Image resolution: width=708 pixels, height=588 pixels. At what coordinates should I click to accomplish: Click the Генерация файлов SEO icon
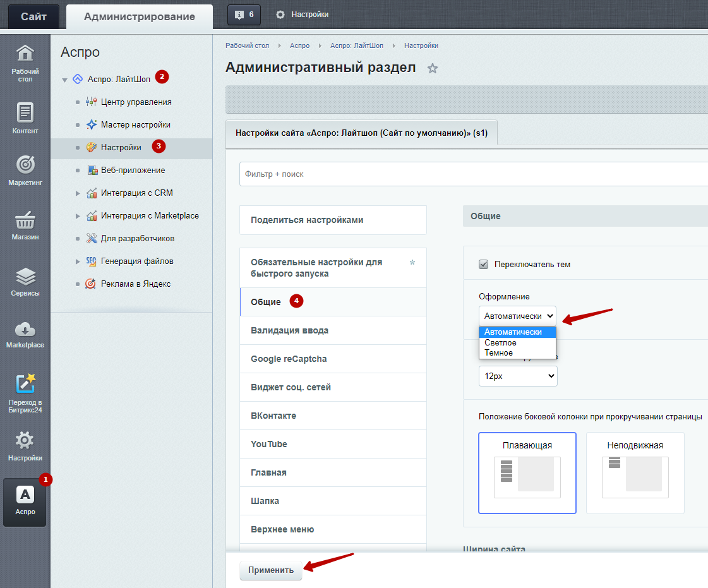click(91, 261)
